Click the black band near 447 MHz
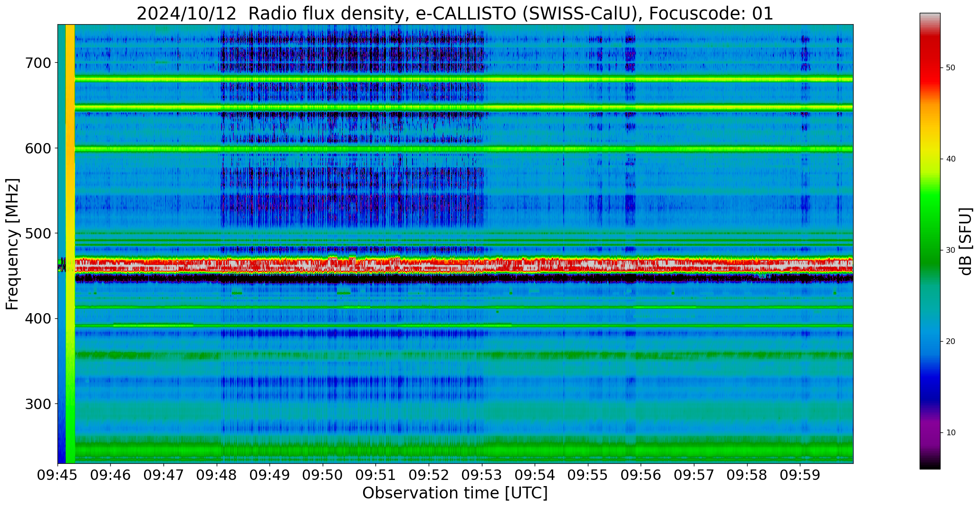 [463, 278]
